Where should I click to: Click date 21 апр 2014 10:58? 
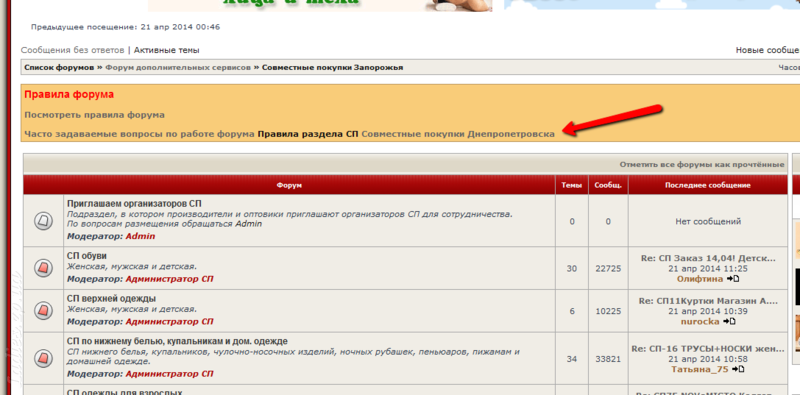click(708, 359)
